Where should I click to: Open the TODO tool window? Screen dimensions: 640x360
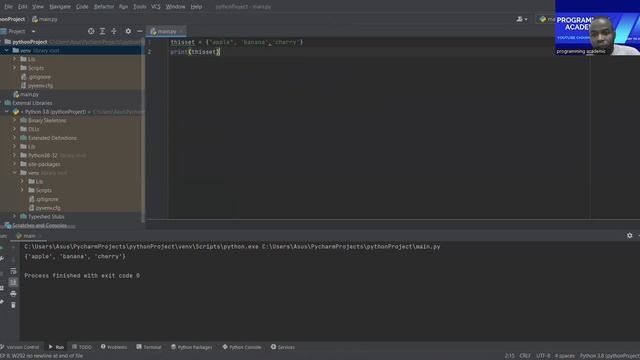click(82, 347)
